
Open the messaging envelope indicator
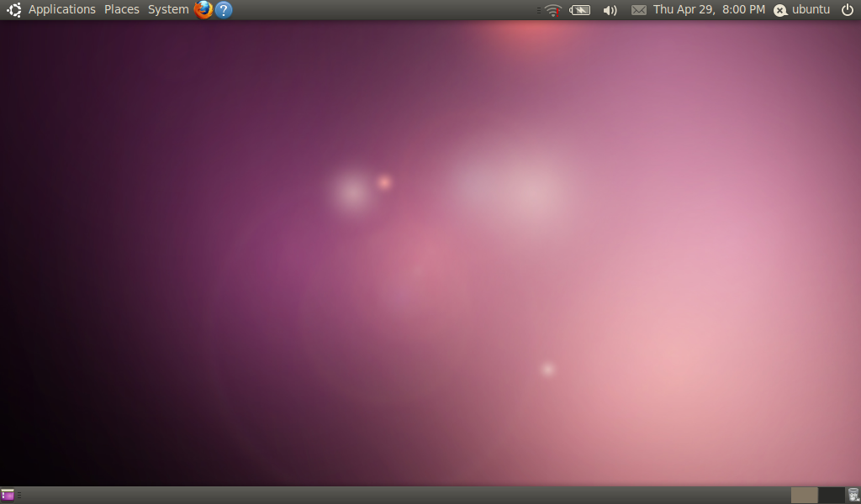tap(639, 10)
